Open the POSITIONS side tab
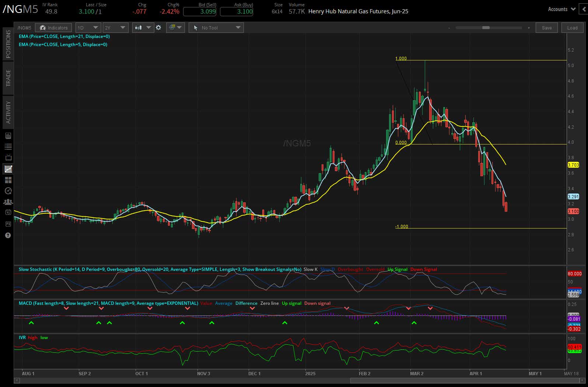 click(x=8, y=44)
